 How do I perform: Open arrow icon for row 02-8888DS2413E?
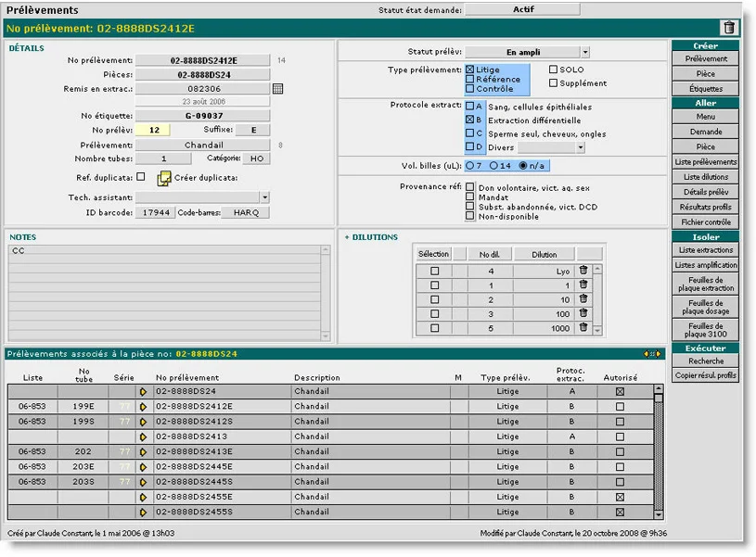[x=143, y=452]
